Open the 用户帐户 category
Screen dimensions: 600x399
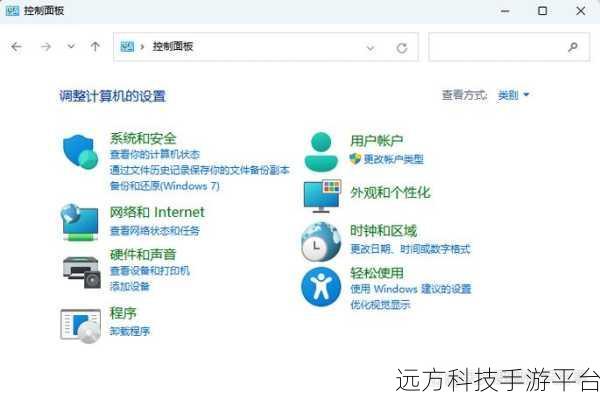point(377,141)
